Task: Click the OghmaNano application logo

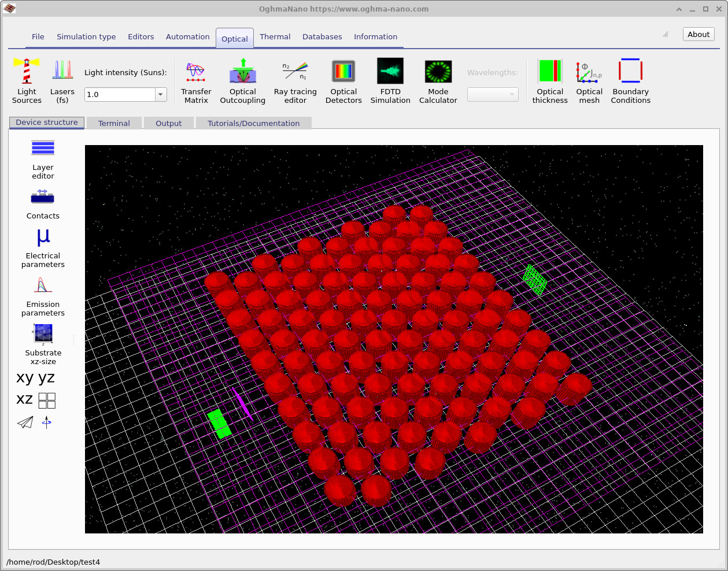Action: click(x=9, y=9)
